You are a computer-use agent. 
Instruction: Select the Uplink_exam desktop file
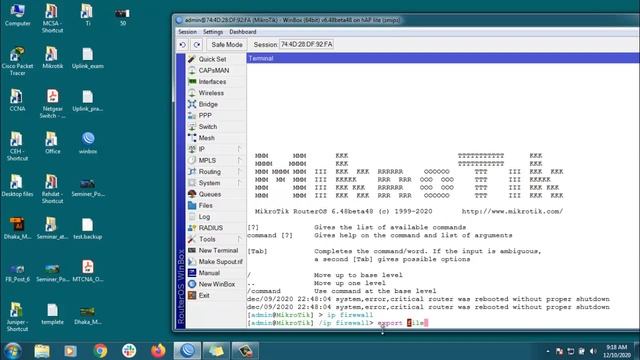pyautogui.click(x=87, y=58)
